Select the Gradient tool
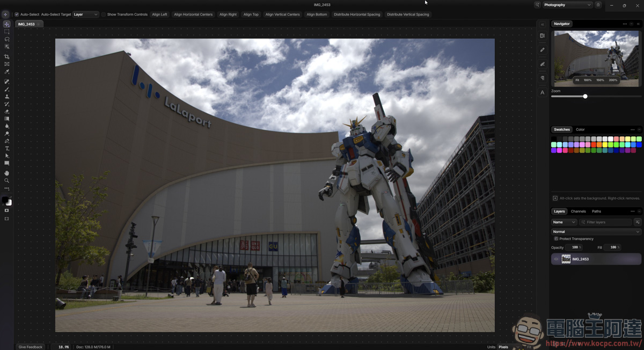The height and width of the screenshot is (350, 644). [7, 119]
